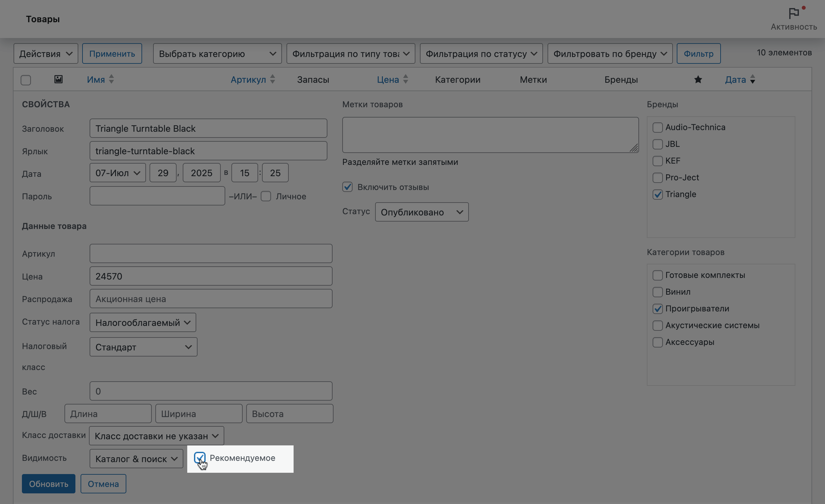This screenshot has height=504, width=825.
Task: Open the Activity flag icon
Action: tap(793, 14)
